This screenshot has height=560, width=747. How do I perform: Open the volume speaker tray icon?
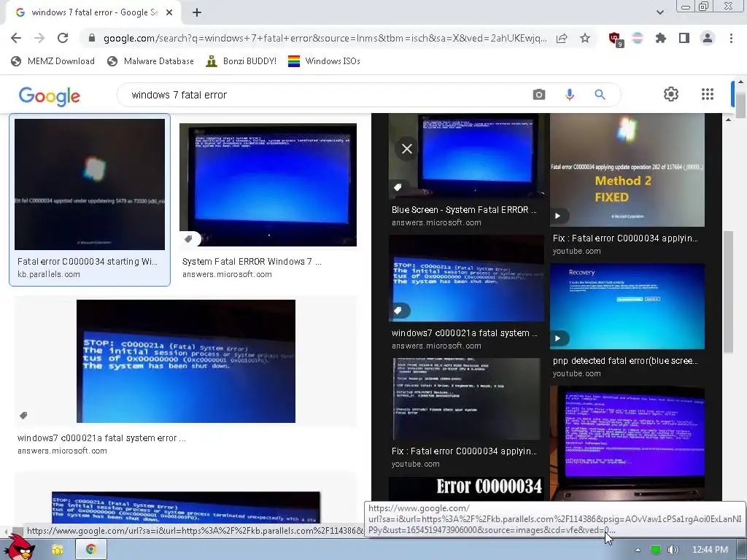[673, 550]
